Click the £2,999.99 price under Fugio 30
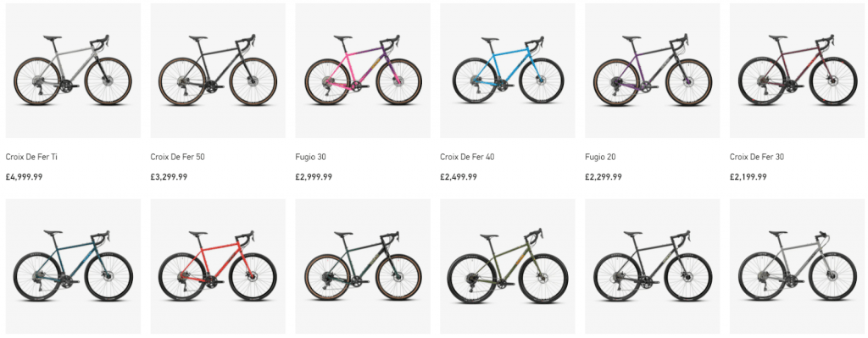 pyautogui.click(x=314, y=177)
